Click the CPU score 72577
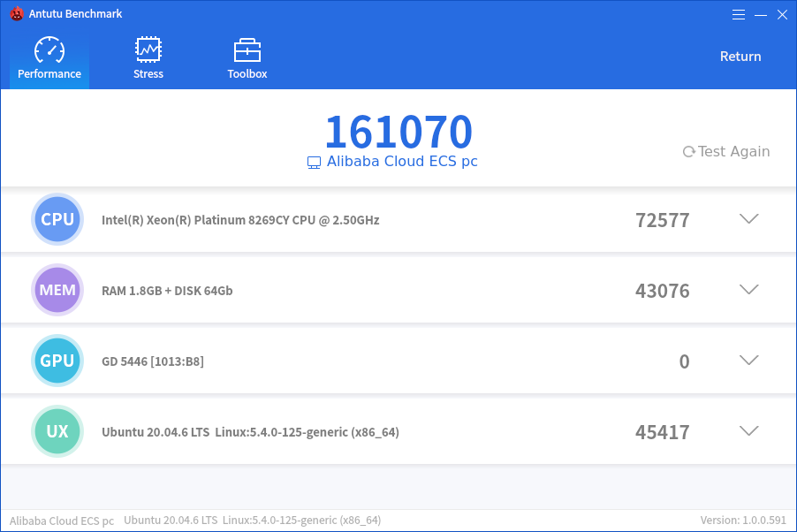Image resolution: width=797 pixels, height=532 pixels. click(663, 220)
